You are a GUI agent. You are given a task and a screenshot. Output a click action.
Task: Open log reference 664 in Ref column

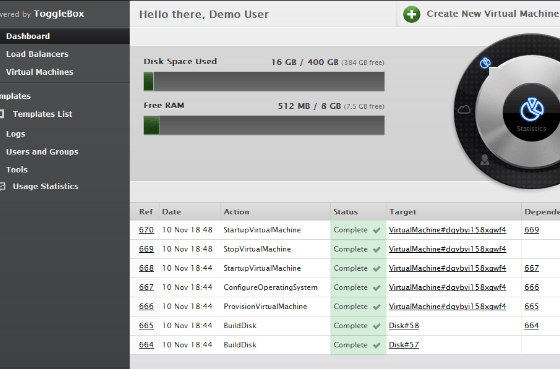tap(146, 345)
